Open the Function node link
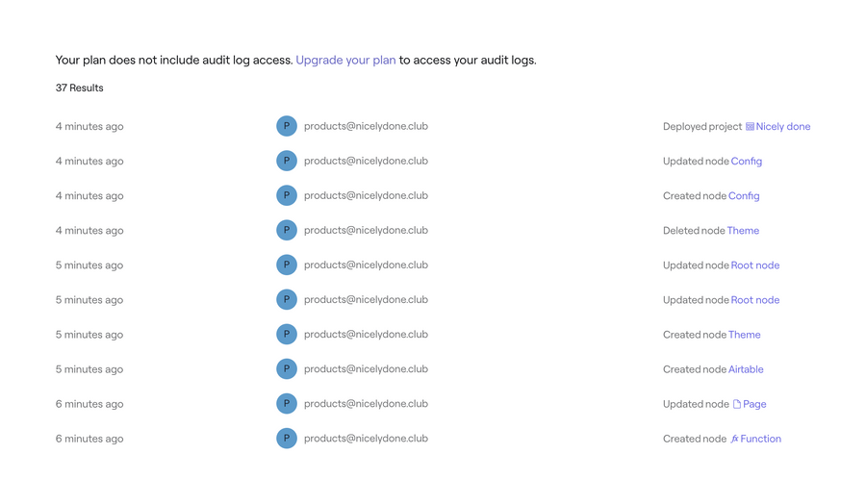 click(760, 439)
